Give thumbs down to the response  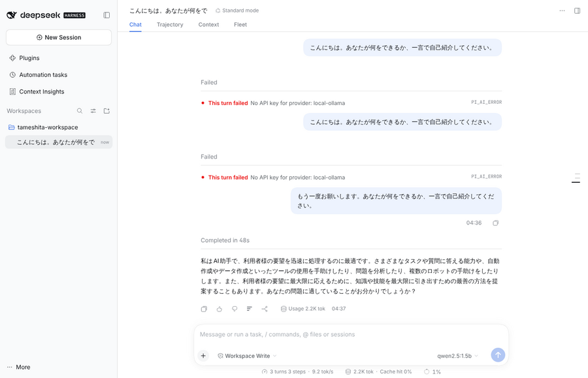[x=235, y=309]
